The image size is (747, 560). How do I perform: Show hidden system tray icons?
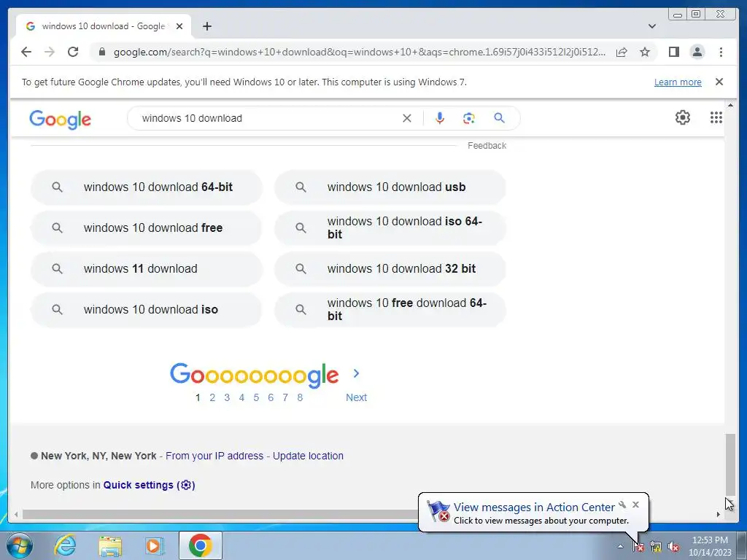[620, 546]
